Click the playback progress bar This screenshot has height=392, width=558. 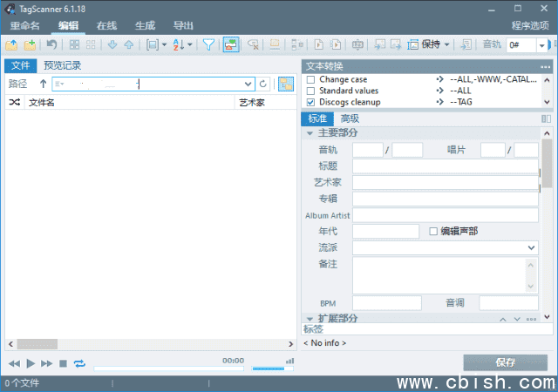click(x=155, y=368)
